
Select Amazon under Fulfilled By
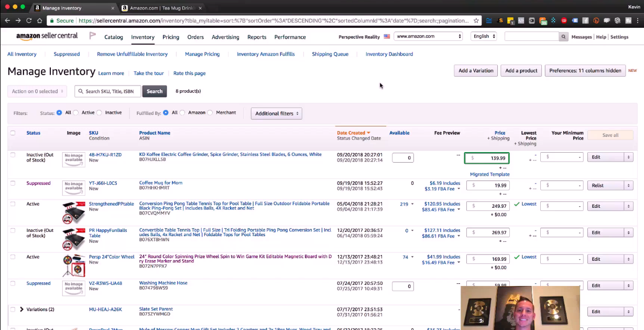click(x=182, y=112)
